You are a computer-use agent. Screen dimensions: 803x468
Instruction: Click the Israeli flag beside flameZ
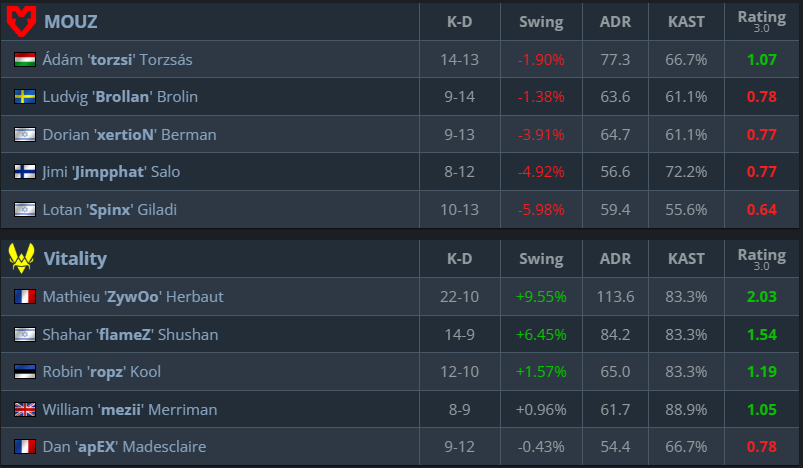[25, 334]
